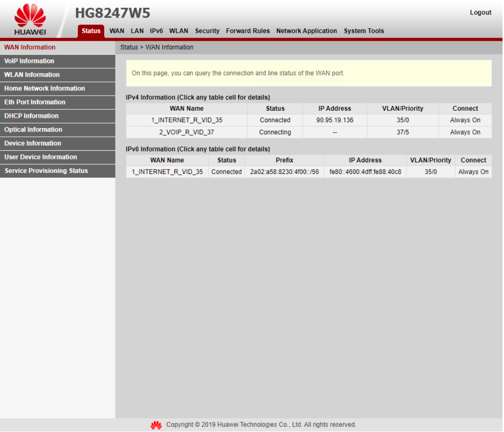Click the IPv6 Information section heading
Screen dimensions: 504x432
pyautogui.click(x=197, y=149)
